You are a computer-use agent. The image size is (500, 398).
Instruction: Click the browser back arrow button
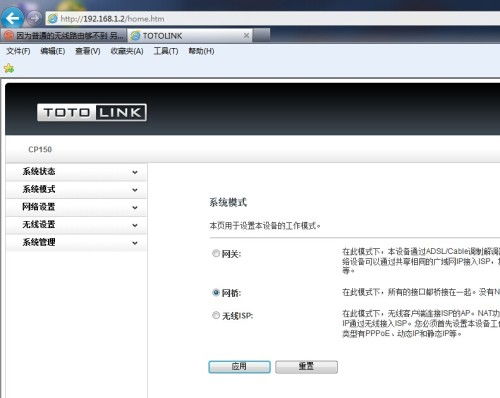point(13,18)
